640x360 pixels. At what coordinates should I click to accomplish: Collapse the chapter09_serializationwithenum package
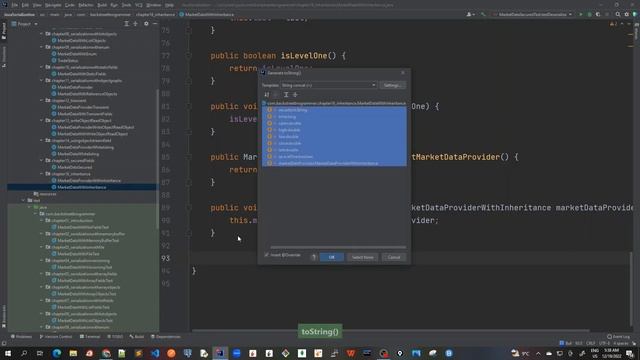click(42, 47)
